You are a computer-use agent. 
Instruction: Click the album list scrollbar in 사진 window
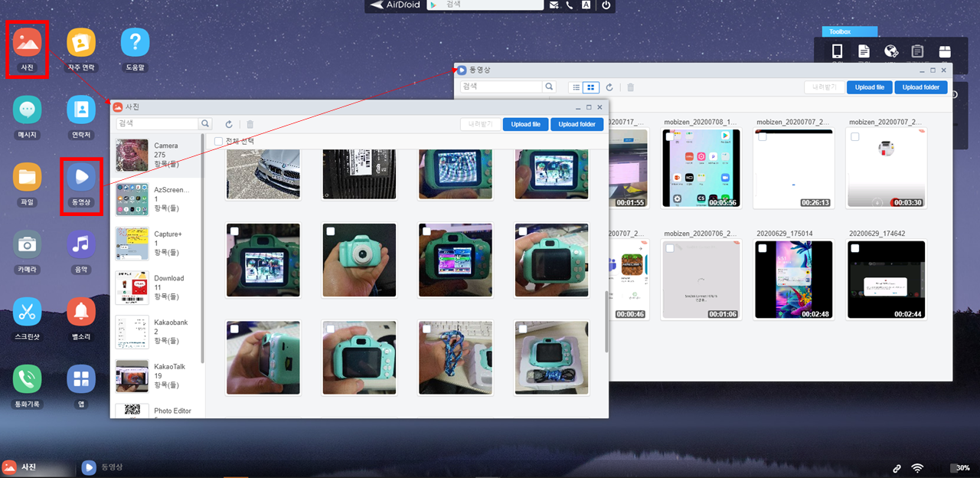point(203,249)
